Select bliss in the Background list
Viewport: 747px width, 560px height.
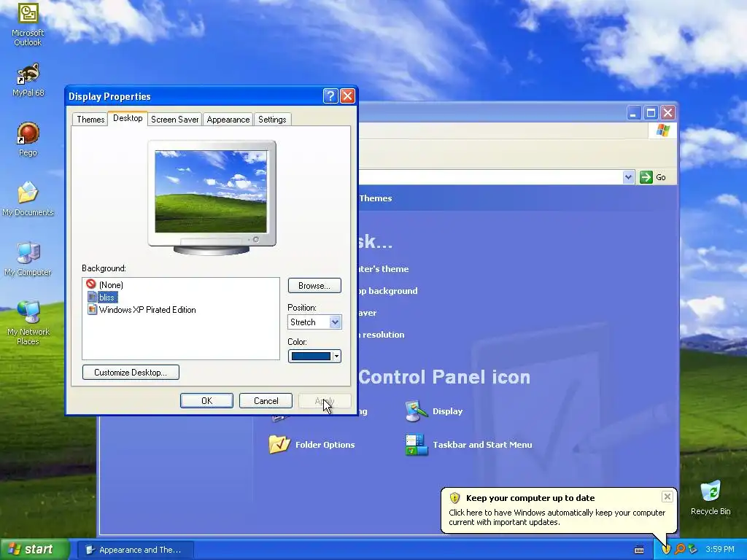(102, 297)
